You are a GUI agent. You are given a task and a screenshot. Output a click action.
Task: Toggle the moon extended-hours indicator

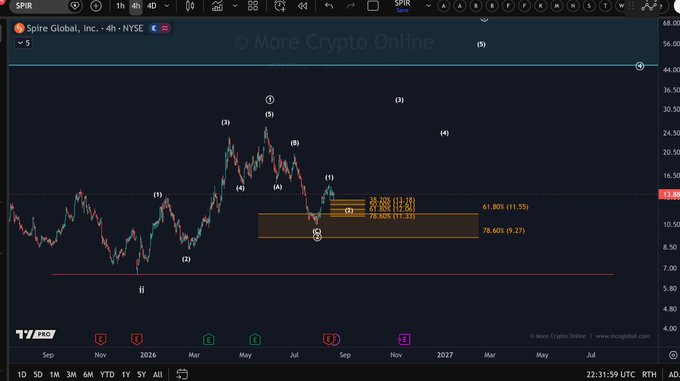[x=154, y=29]
